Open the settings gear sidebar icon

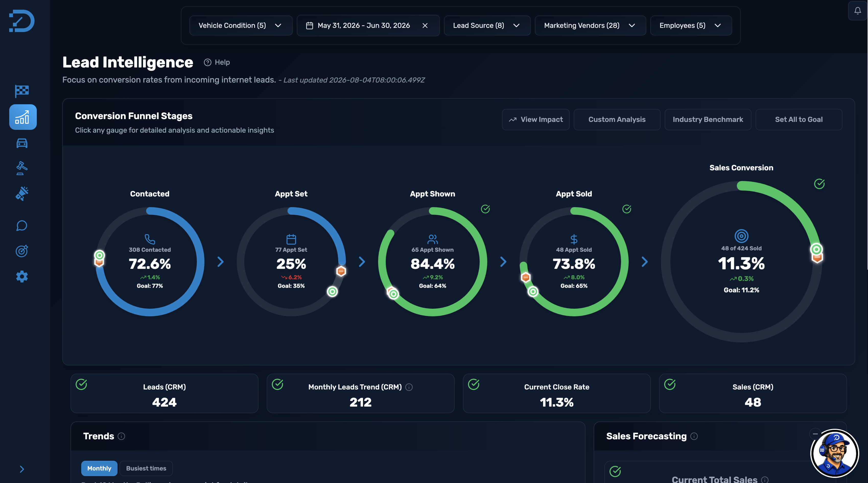click(x=22, y=277)
